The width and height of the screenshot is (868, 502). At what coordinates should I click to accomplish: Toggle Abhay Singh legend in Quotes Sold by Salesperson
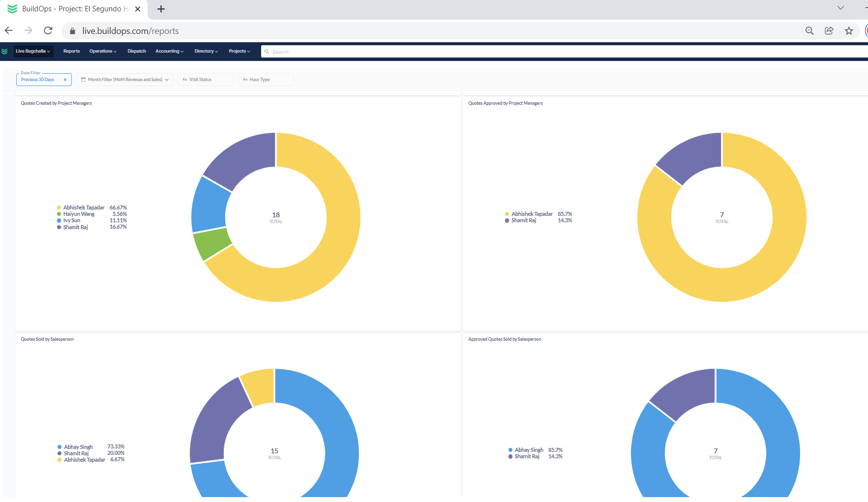point(78,447)
